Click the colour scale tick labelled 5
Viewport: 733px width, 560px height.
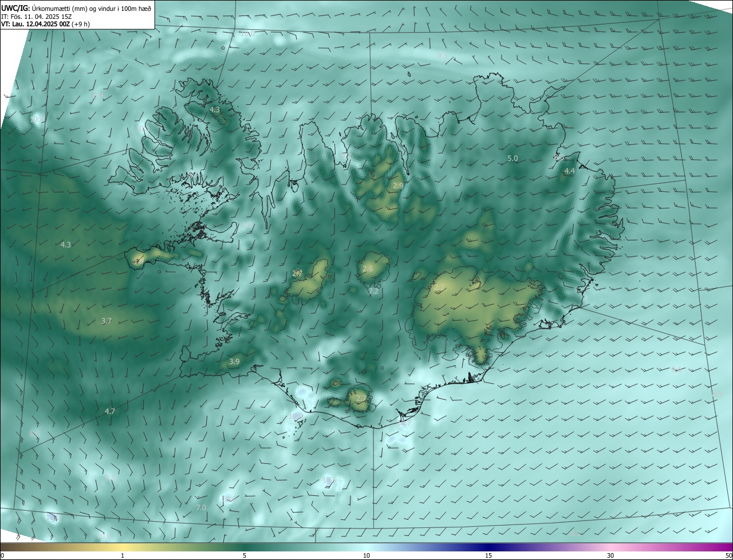pos(245,556)
